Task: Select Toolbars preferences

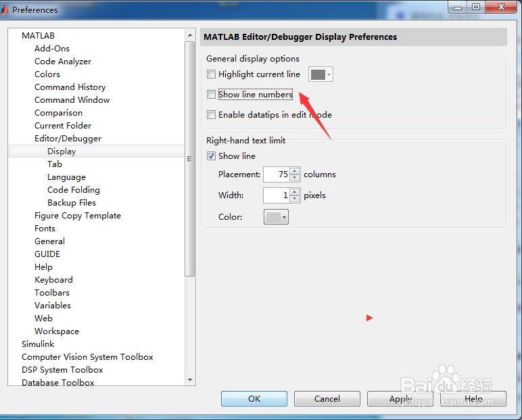Action: pyautogui.click(x=52, y=293)
